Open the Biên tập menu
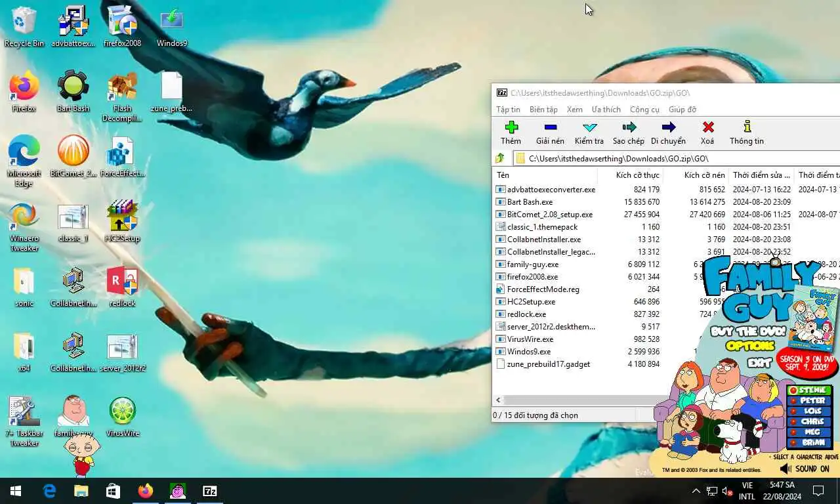 tap(543, 110)
